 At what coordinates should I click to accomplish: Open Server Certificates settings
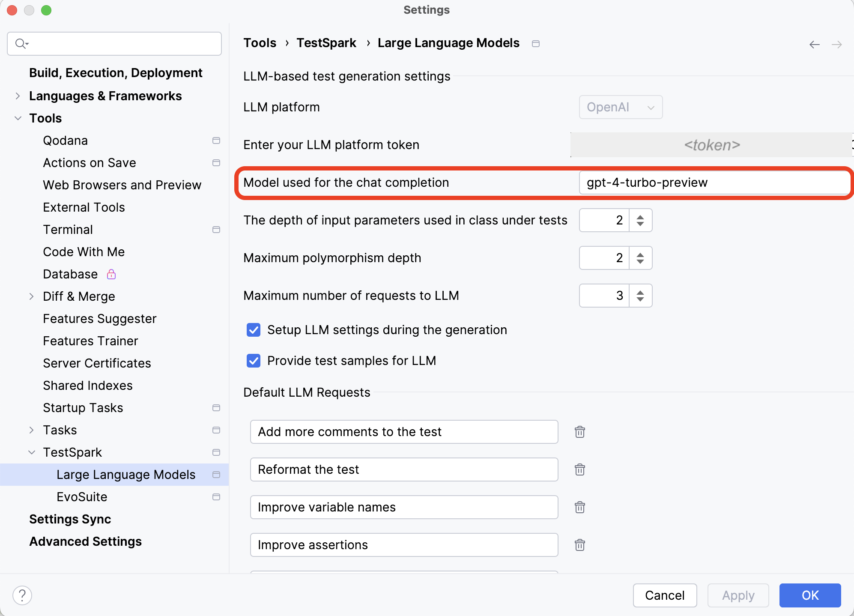97,363
